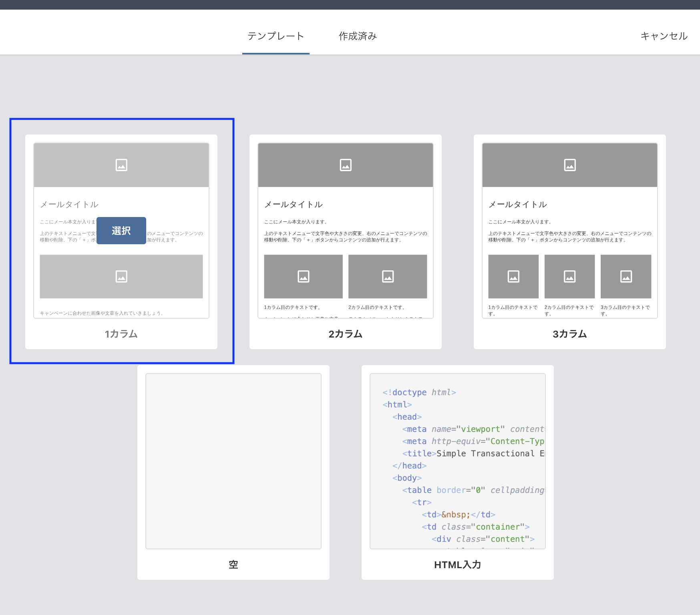Image resolution: width=700 pixels, height=615 pixels.
Task: Click header image icon in 1カラム template
Action: pyautogui.click(x=121, y=165)
